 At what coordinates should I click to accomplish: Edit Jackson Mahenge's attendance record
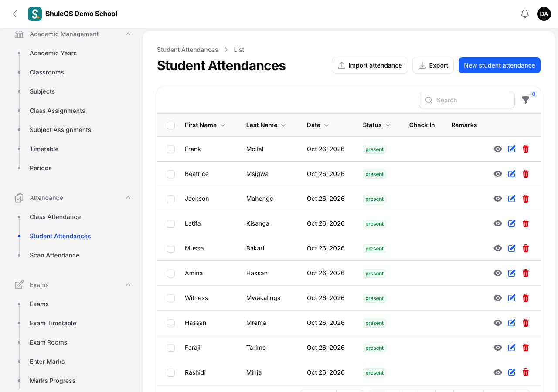(x=512, y=199)
